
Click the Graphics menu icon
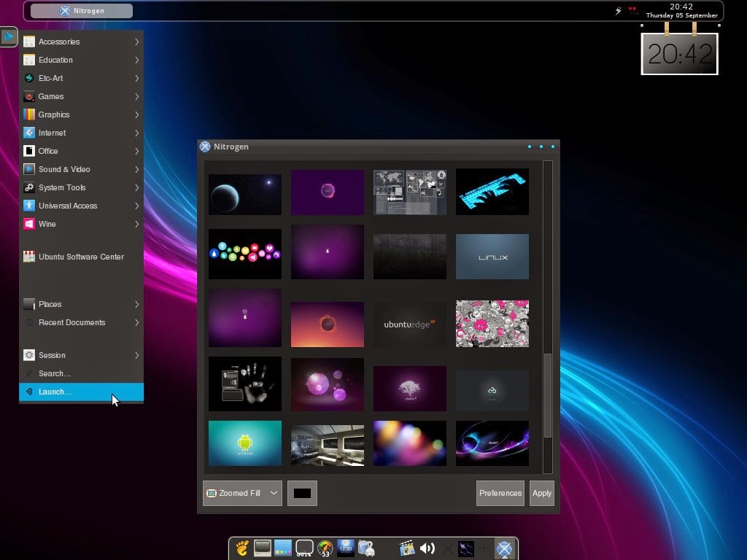pyautogui.click(x=29, y=114)
